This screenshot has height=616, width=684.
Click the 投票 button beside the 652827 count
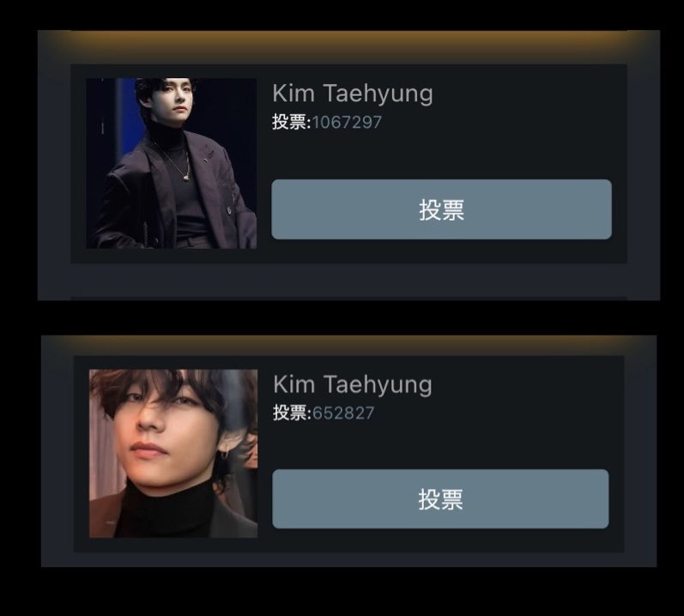point(440,498)
